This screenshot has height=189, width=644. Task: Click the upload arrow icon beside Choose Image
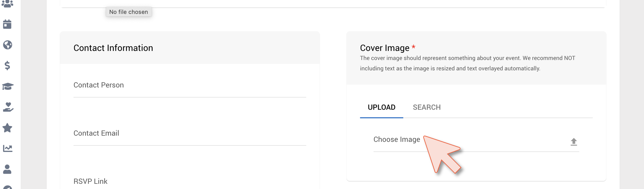point(573,142)
